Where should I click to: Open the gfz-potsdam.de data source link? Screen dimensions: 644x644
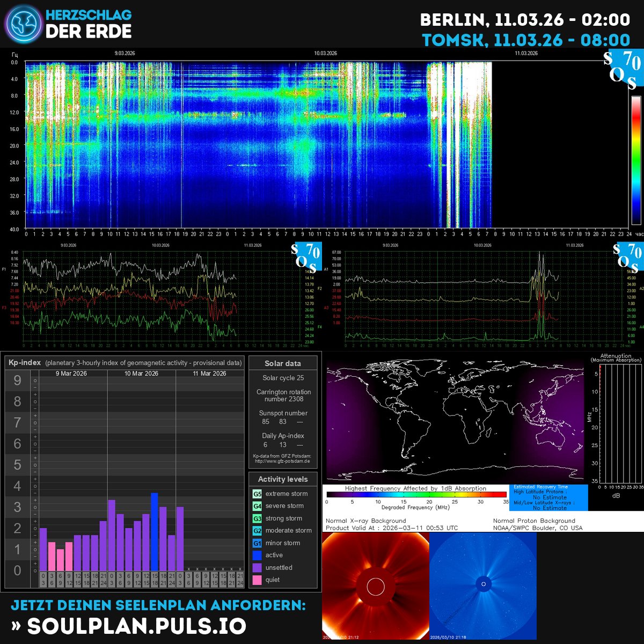pos(282,461)
